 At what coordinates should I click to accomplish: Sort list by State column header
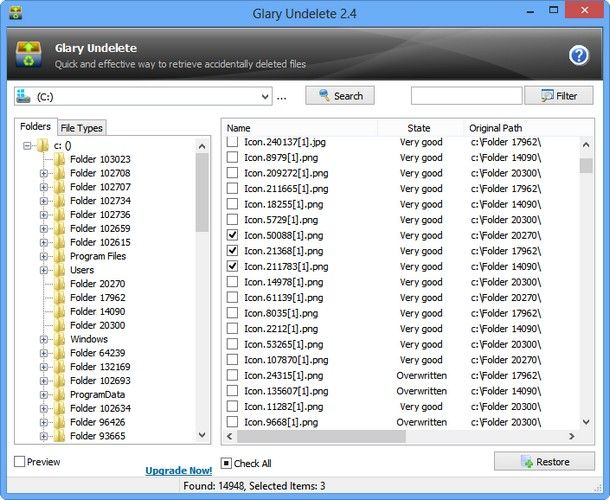click(420, 128)
